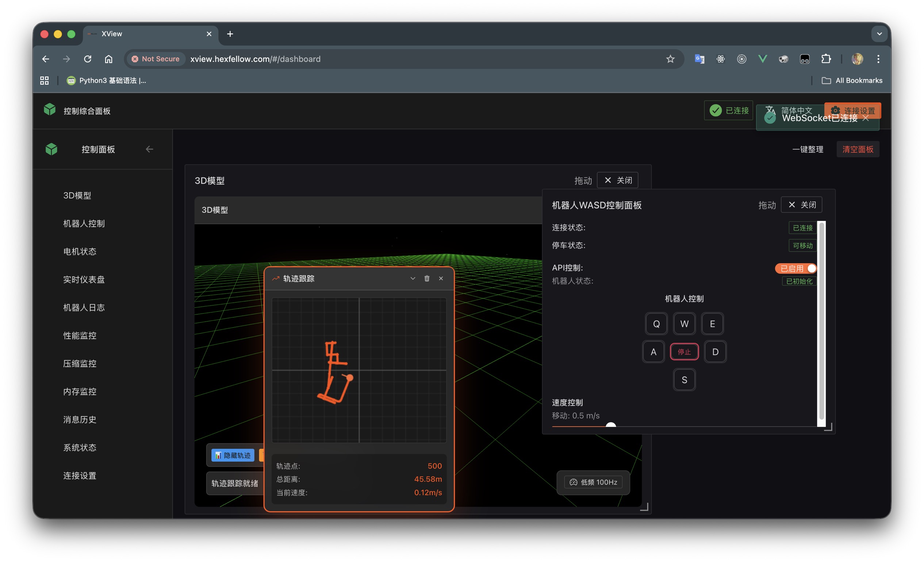Screen dimensions: 924x562
Task: Open the 低频 100Hz frequency selector
Action: point(593,482)
